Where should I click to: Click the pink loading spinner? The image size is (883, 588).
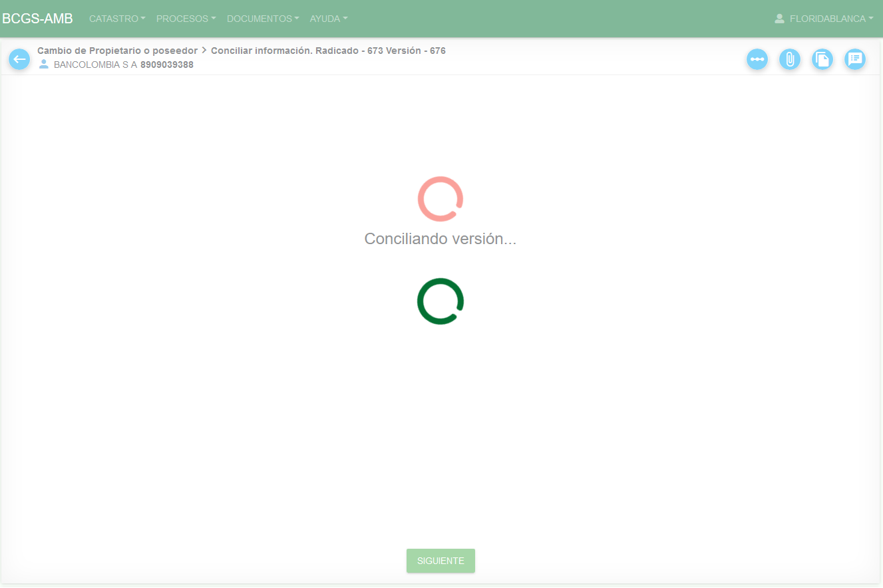tap(441, 199)
